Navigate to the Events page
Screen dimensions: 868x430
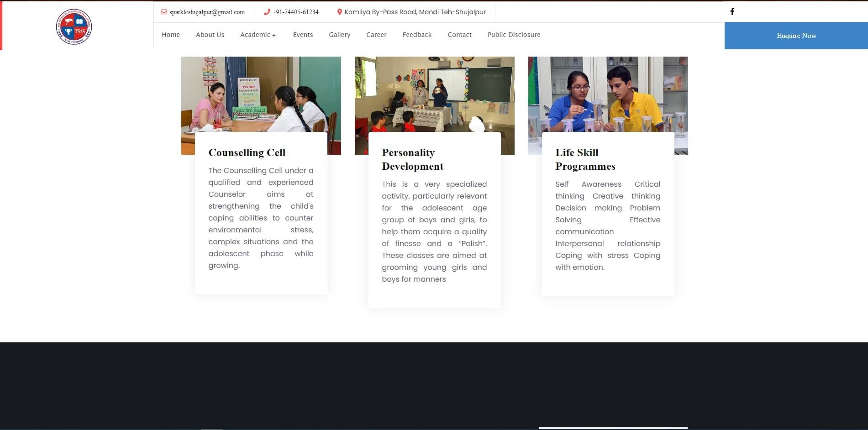tap(303, 35)
